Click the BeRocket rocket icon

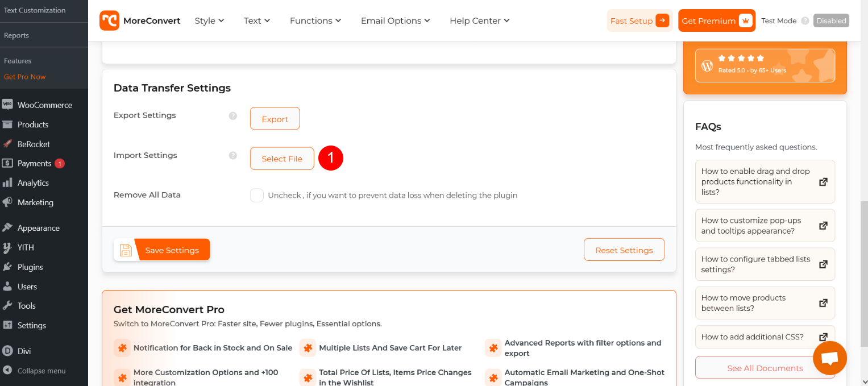click(x=7, y=144)
